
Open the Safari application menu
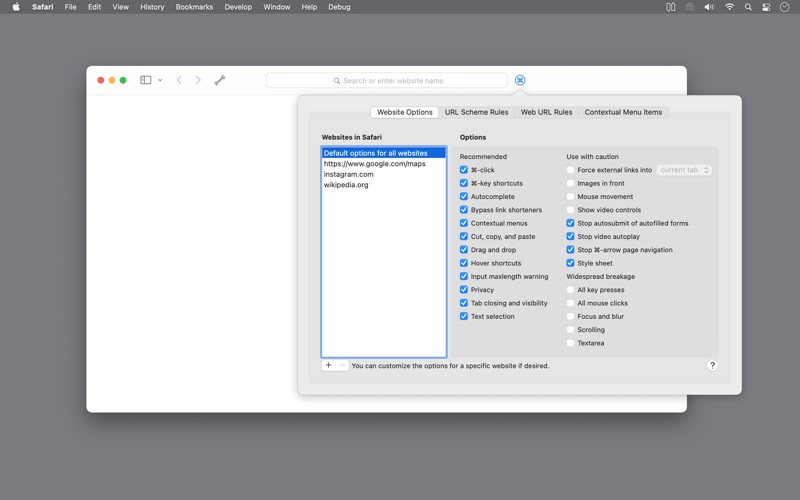point(42,7)
